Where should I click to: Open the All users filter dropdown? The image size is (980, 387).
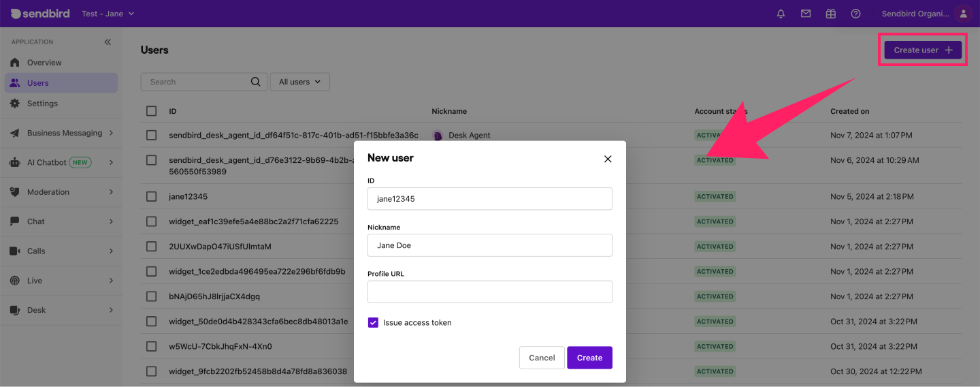299,82
